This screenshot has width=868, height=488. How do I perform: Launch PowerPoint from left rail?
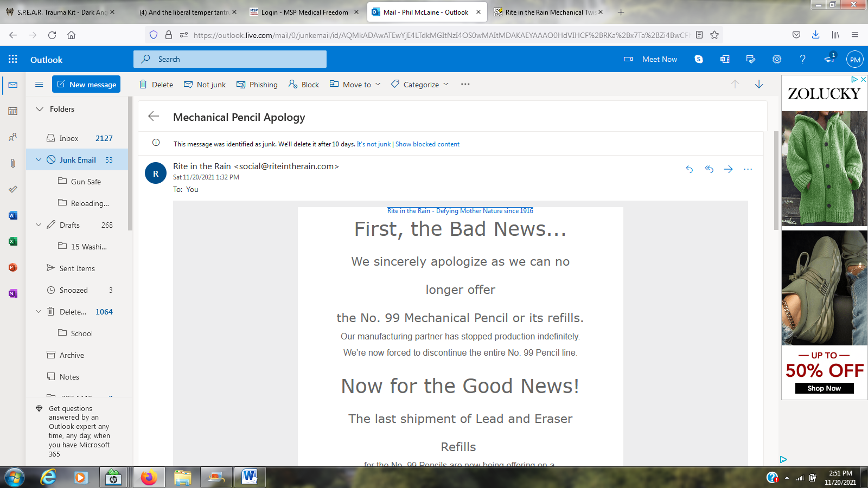pos(13,267)
